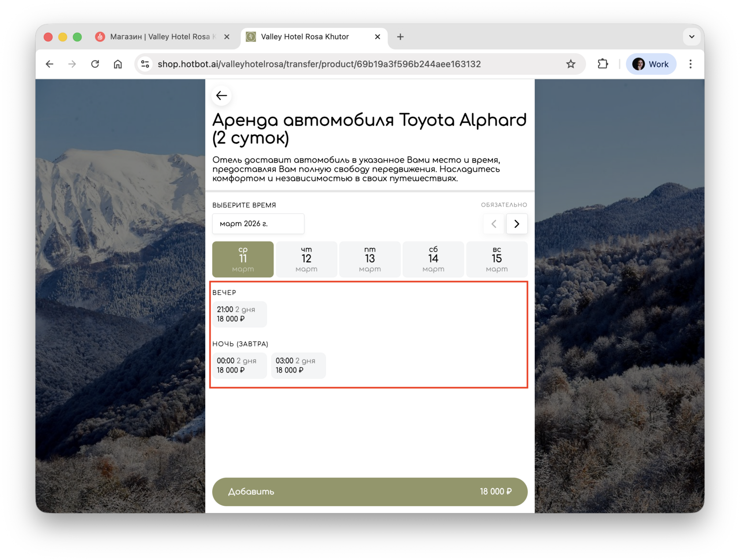
Task: Open the Extensions puzzle icon
Action: coord(603,64)
